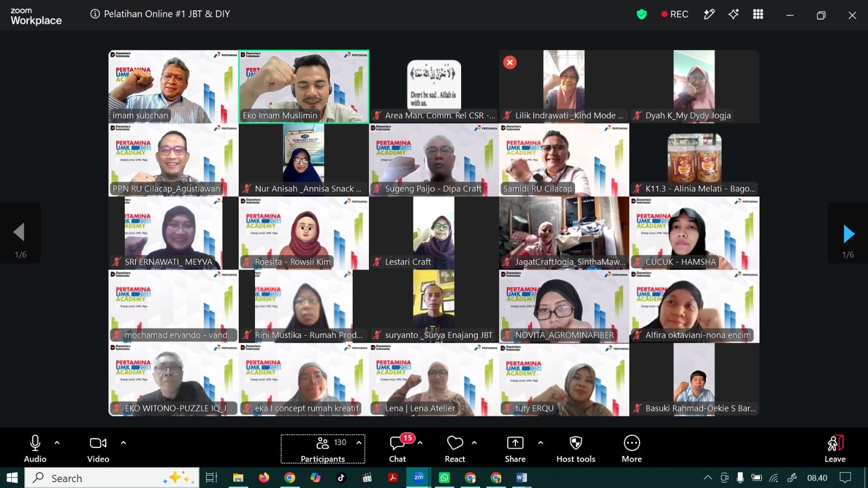Click the Sugeng Paijo - Dipa Craft name label

pyautogui.click(x=433, y=189)
